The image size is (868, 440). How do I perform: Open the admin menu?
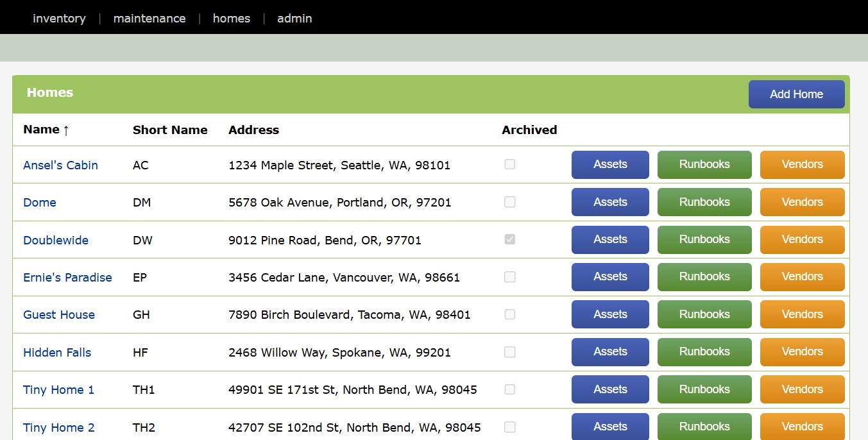coord(294,19)
